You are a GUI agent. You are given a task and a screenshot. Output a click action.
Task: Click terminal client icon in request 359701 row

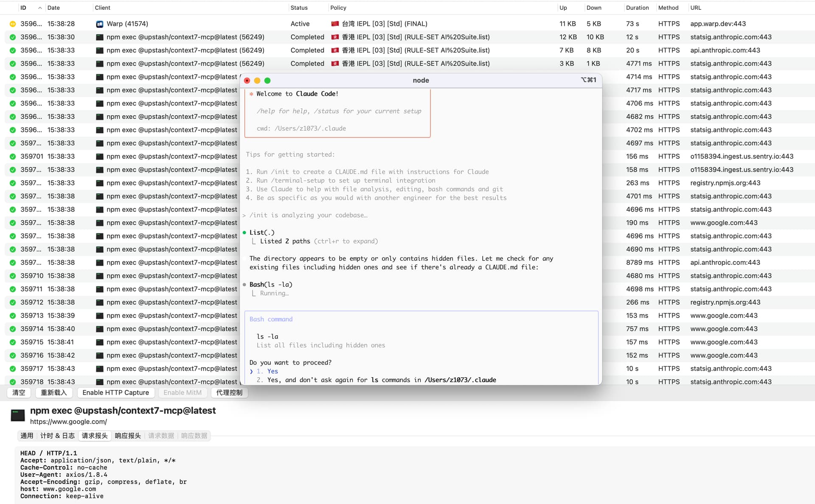(100, 156)
